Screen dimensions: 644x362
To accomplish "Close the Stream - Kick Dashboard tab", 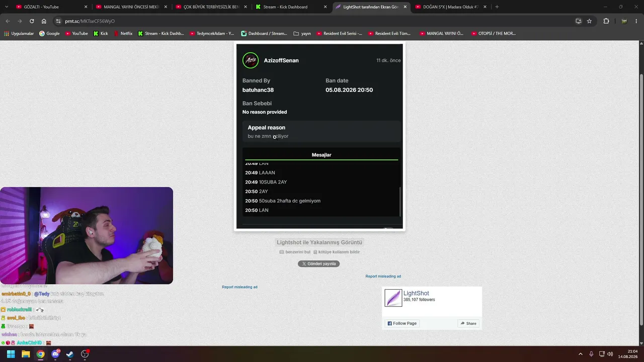I will click(325, 7).
